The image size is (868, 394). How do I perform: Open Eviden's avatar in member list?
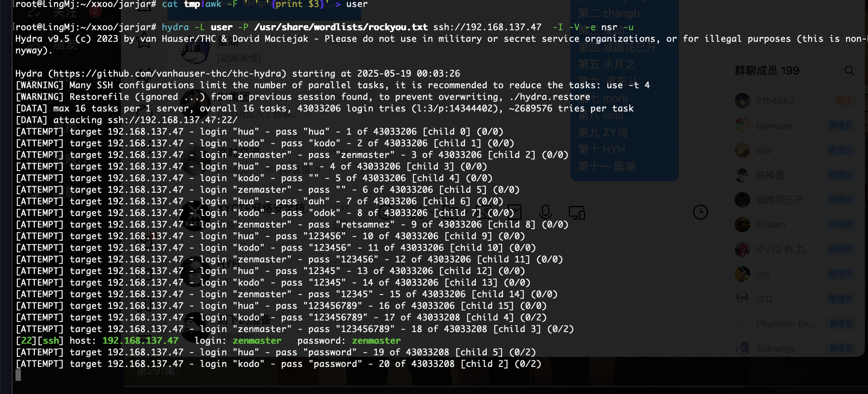click(x=742, y=224)
